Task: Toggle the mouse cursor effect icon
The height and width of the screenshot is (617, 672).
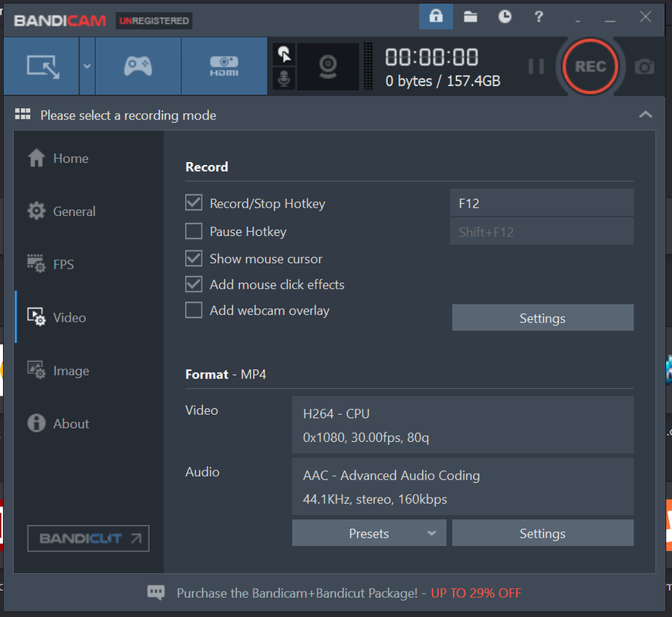Action: (x=284, y=55)
